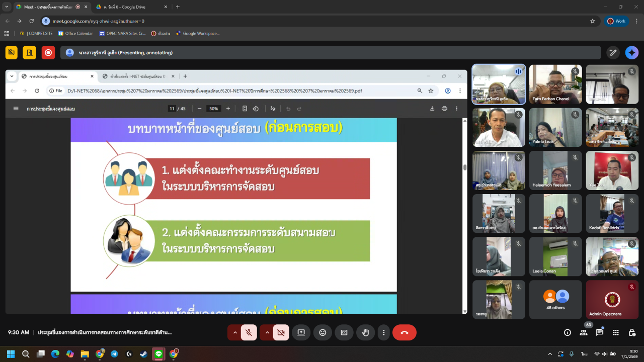Click the "45 others" participants tile
Image resolution: width=644 pixels, height=362 pixels.
(x=555, y=300)
